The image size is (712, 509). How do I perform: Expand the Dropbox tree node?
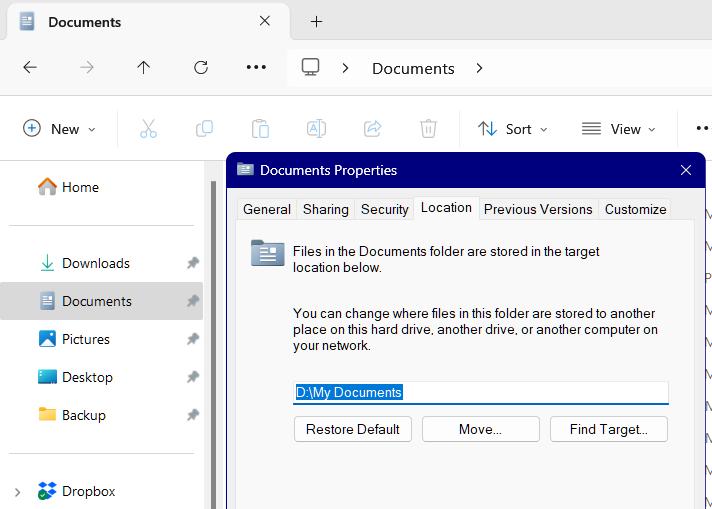[x=17, y=491]
